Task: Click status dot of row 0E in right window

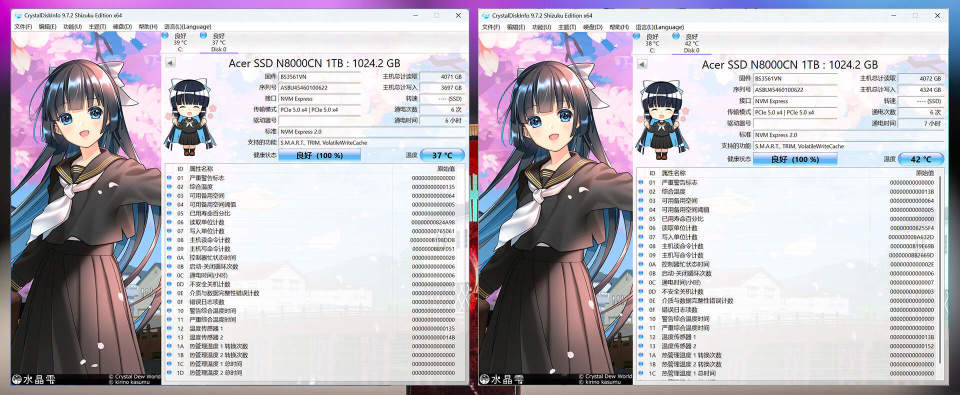Action: 641,301
